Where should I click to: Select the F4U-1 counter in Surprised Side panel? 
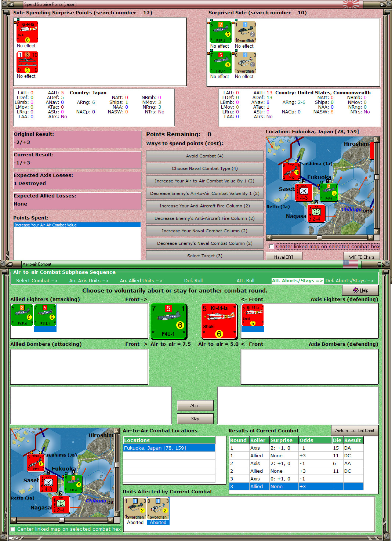[221, 63]
